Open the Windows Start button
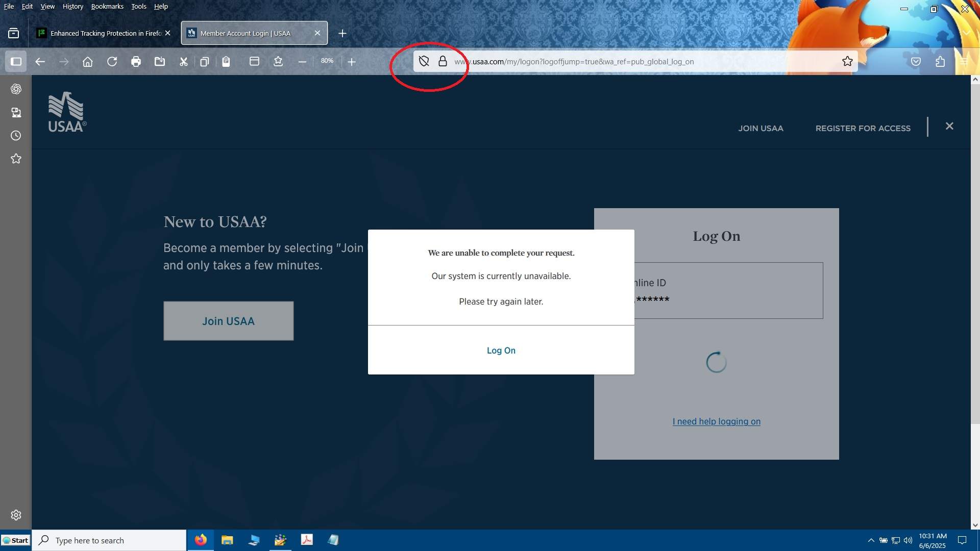Viewport: 980px width, 551px height. click(x=16, y=540)
